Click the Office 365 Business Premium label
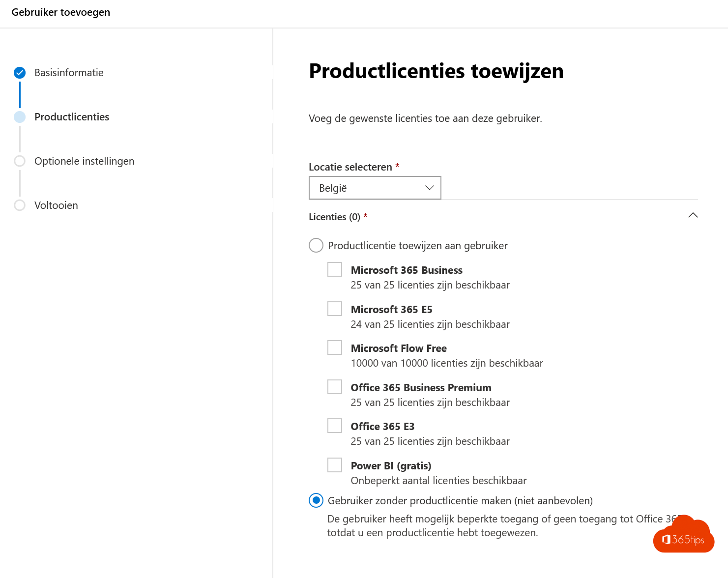The image size is (728, 578). [x=421, y=388]
